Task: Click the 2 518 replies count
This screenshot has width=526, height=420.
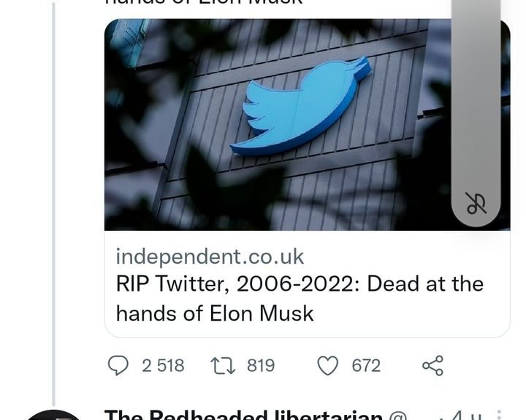Action: 163,365
